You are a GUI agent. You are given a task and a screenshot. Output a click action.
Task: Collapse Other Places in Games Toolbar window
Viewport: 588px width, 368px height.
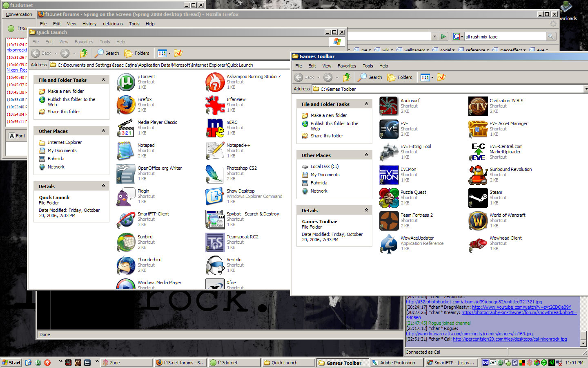366,155
